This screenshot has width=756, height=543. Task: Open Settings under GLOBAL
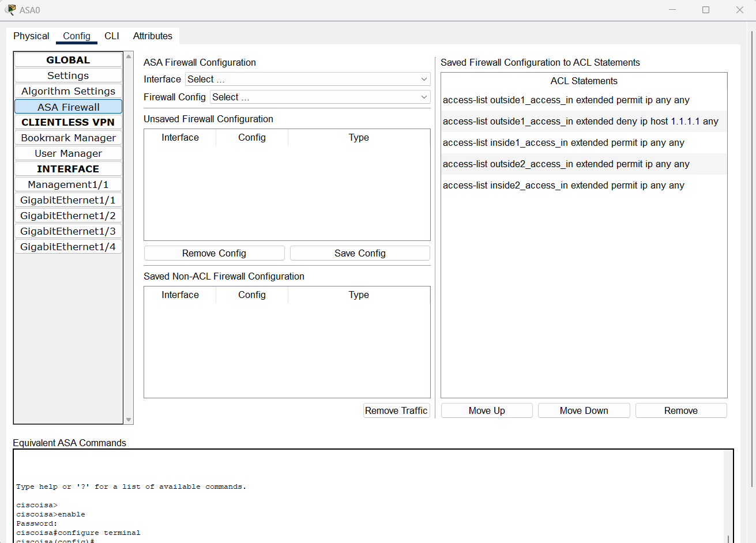[68, 75]
